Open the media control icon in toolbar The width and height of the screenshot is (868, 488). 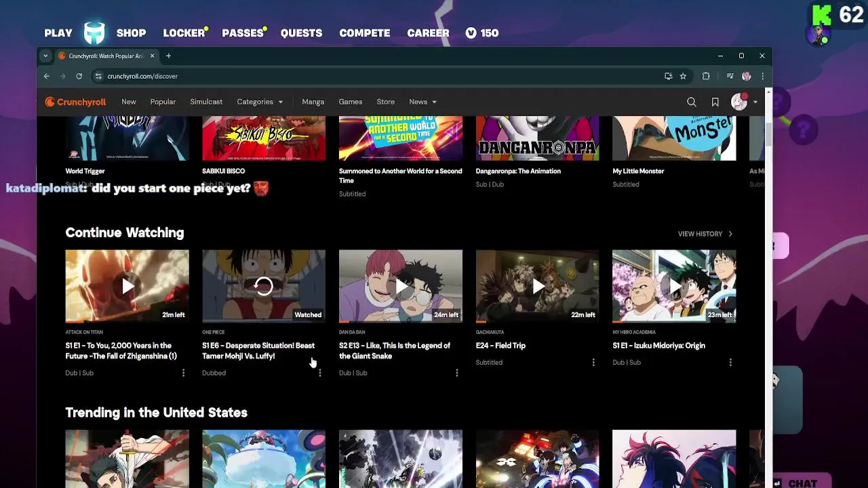tap(730, 76)
